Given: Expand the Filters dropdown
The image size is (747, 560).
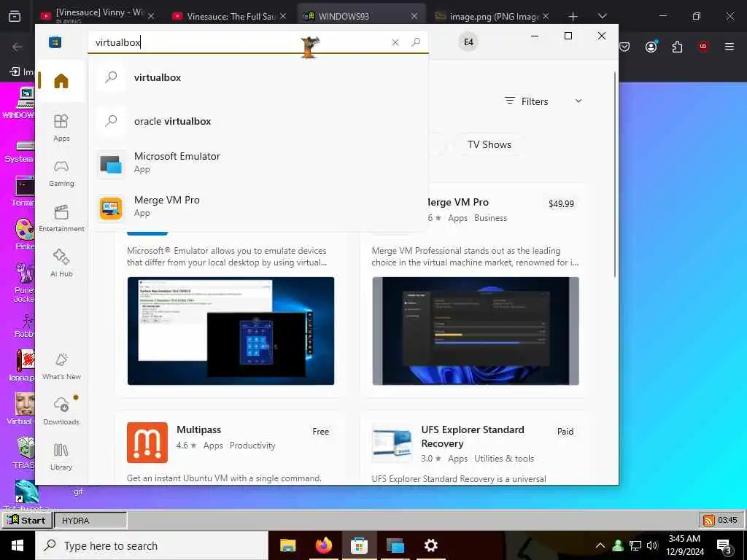Looking at the screenshot, I should [x=543, y=101].
